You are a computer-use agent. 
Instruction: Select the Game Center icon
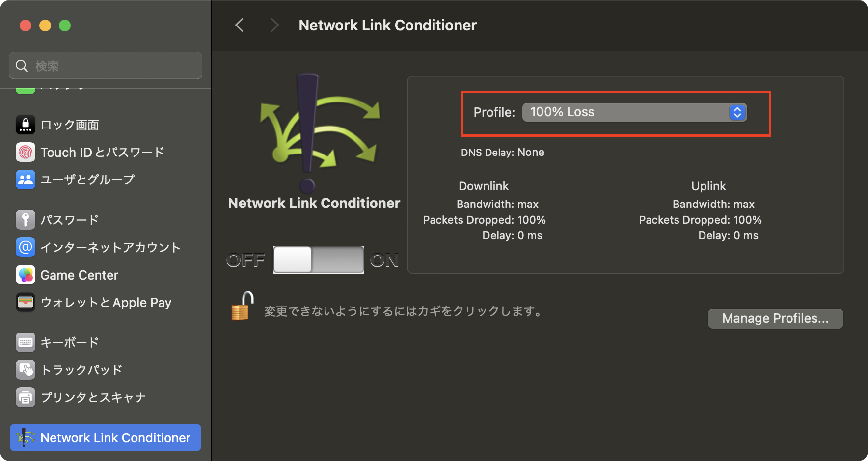[x=25, y=275]
